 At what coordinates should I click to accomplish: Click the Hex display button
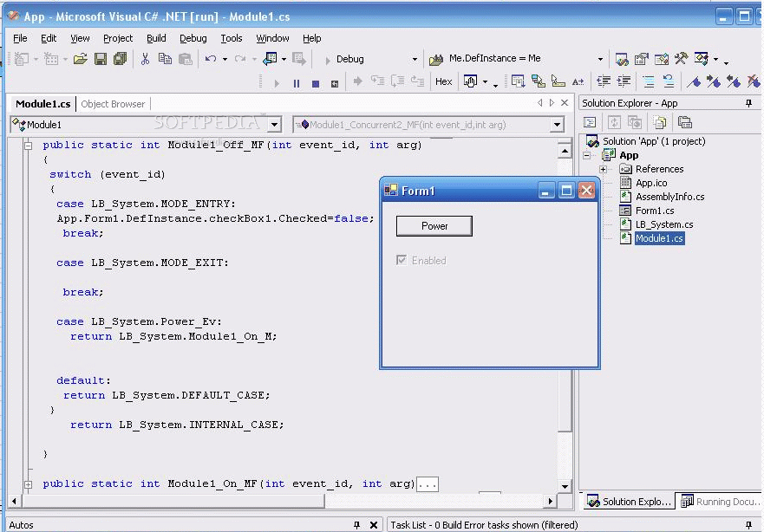(x=443, y=81)
